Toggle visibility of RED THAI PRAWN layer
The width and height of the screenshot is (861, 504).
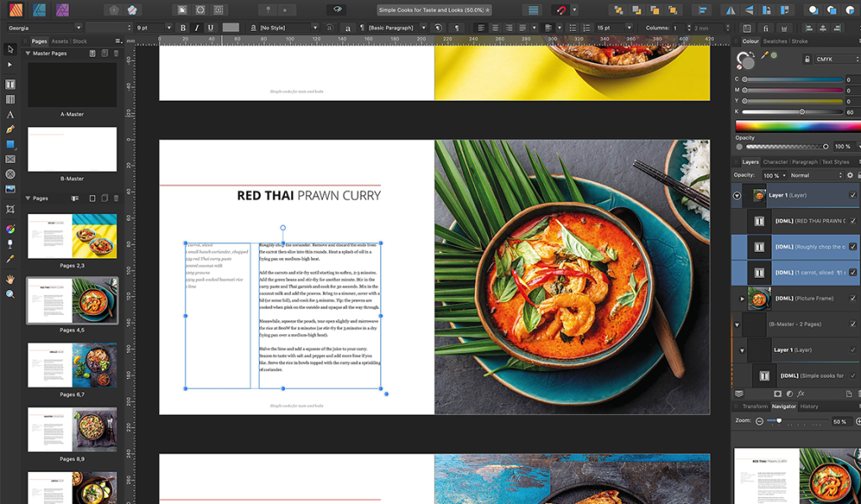click(853, 221)
